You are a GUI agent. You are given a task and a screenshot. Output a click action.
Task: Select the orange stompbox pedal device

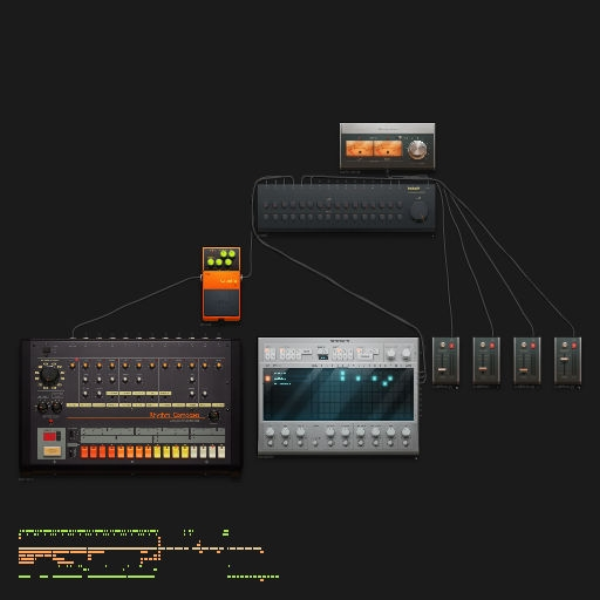point(222,284)
